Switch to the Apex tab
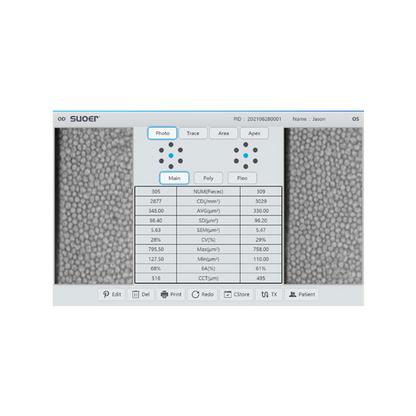The width and height of the screenshot is (416, 416). (x=254, y=133)
